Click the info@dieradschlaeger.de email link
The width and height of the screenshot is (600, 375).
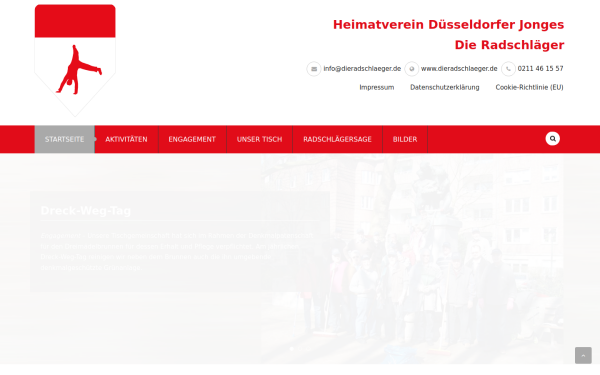[362, 69]
